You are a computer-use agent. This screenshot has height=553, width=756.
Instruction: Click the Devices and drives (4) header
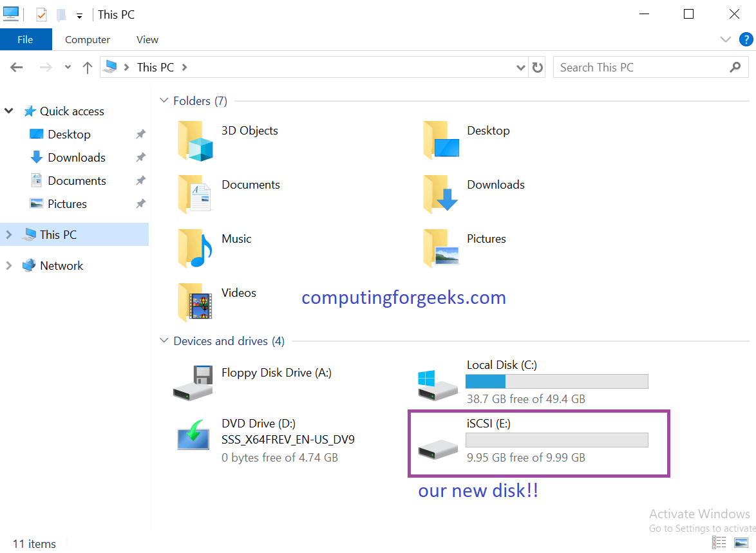coord(229,341)
